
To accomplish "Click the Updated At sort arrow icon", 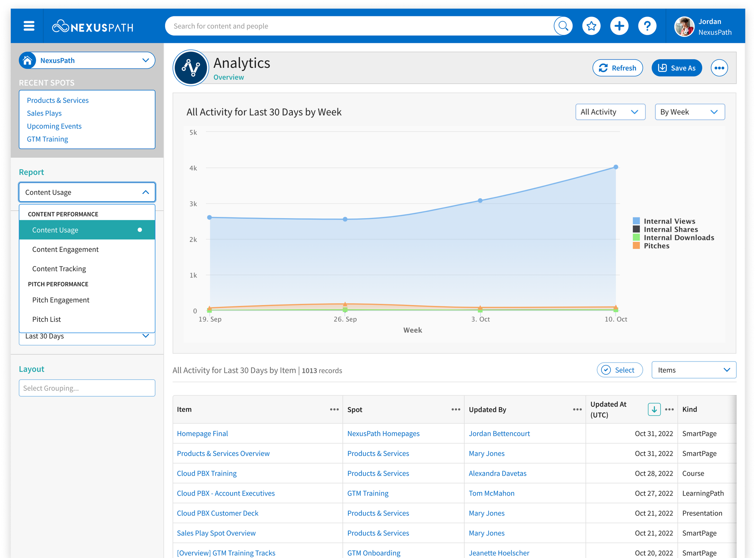I will coord(654,409).
